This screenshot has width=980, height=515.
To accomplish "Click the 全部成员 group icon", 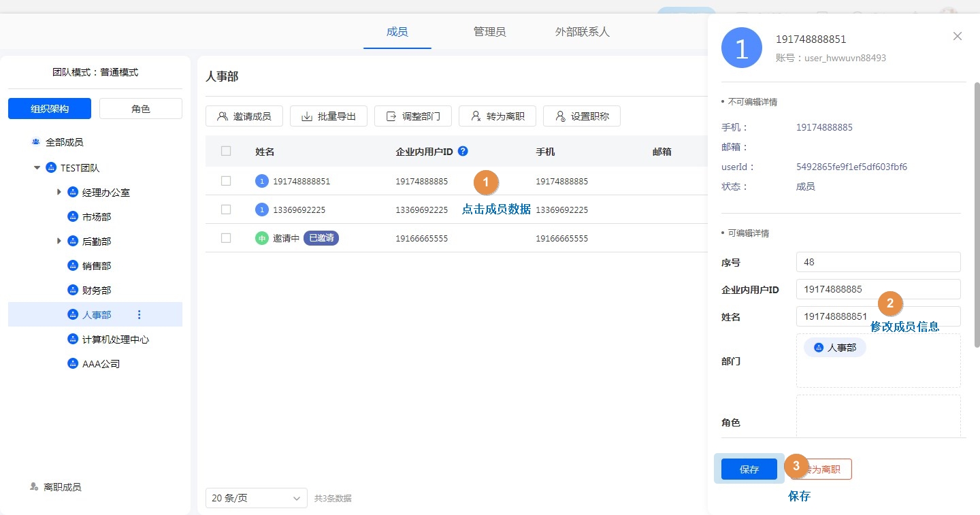I will click(x=35, y=142).
